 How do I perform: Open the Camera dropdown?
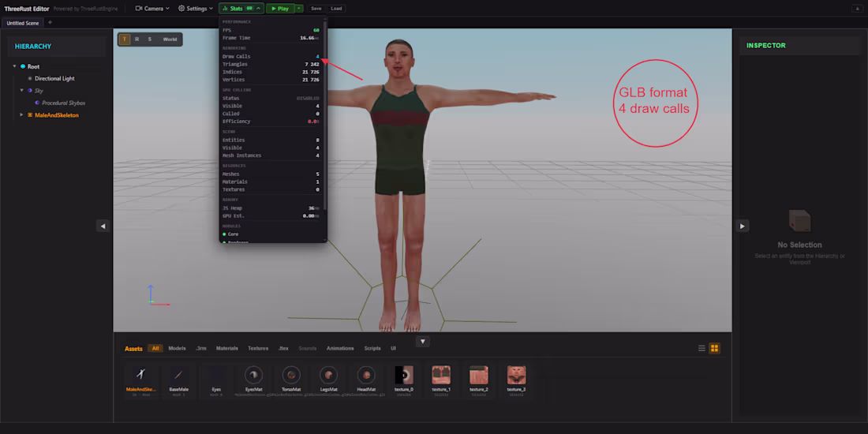tap(152, 9)
